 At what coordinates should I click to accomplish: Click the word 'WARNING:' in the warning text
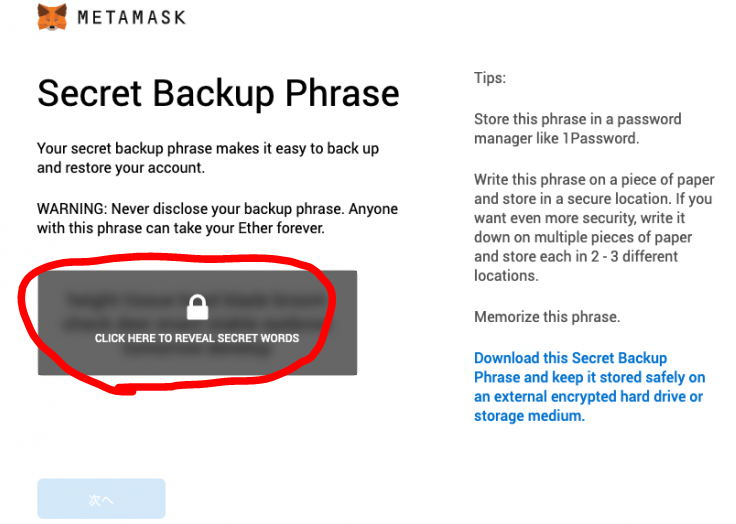pyautogui.click(x=72, y=209)
